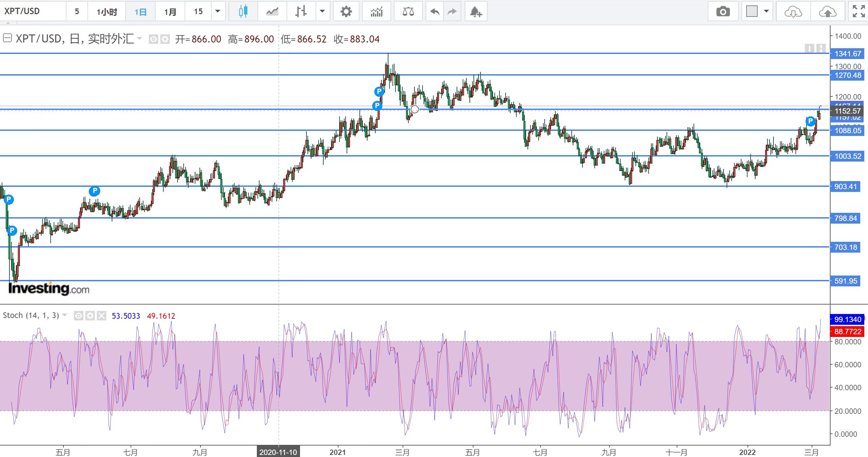The width and height of the screenshot is (868, 457).
Task: Open the XPT/USD legend title dropdown
Action: coord(139,38)
